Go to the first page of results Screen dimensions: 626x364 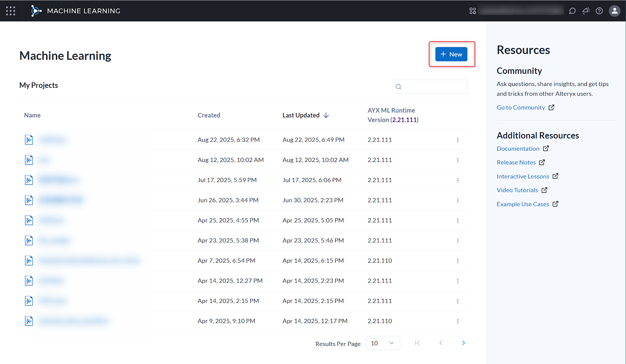coord(417,343)
